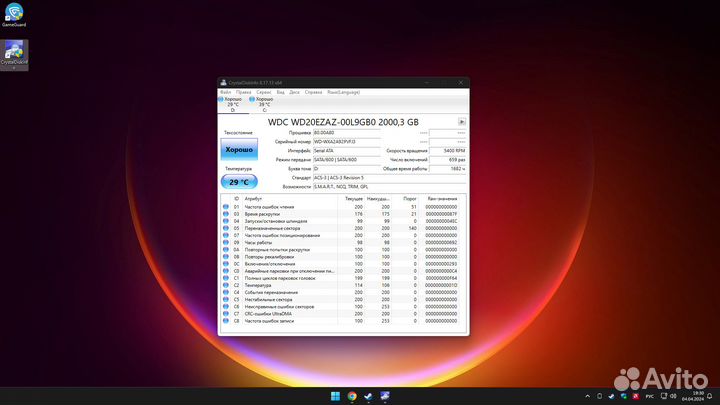
Task: Click the status dot of attribute C8
Action: (x=226, y=321)
